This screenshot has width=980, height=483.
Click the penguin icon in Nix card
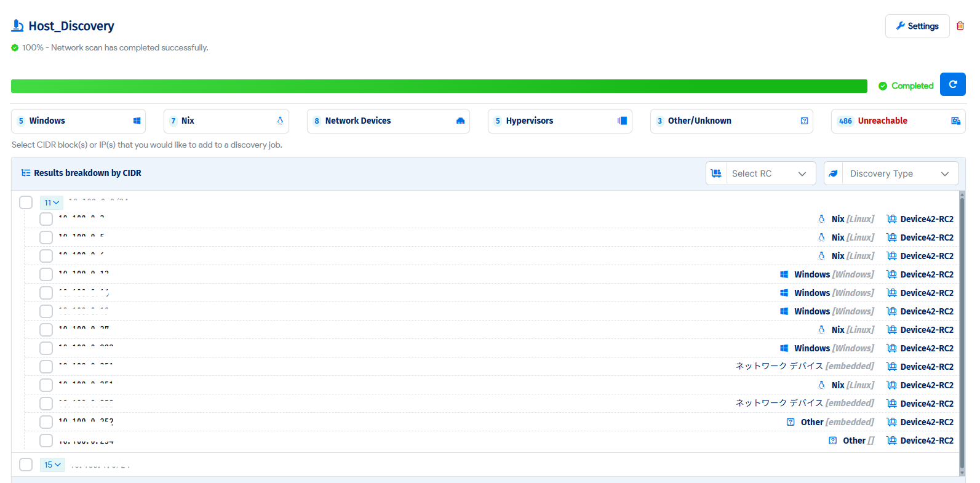coord(280,121)
